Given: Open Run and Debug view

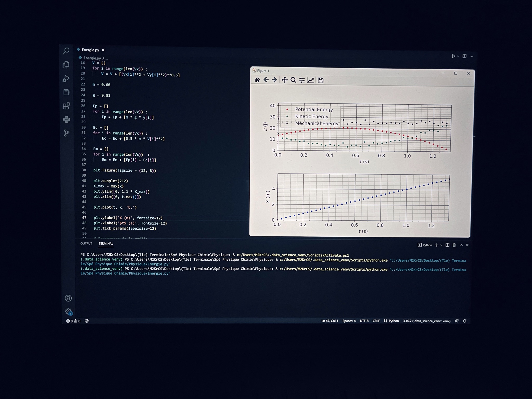Looking at the screenshot, I should pyautogui.click(x=66, y=78).
